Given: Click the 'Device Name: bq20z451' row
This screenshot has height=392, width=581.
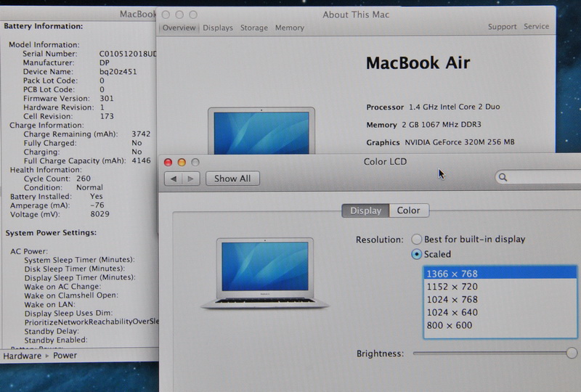Looking at the screenshot, I should (x=80, y=72).
